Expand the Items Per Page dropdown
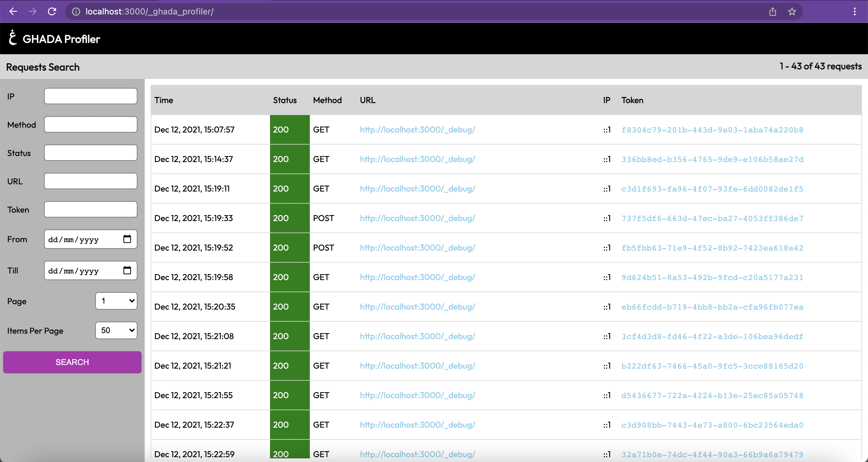 coord(116,330)
